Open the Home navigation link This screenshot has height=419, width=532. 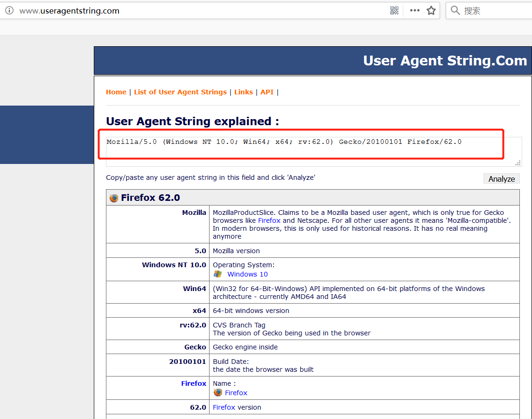[x=116, y=92]
